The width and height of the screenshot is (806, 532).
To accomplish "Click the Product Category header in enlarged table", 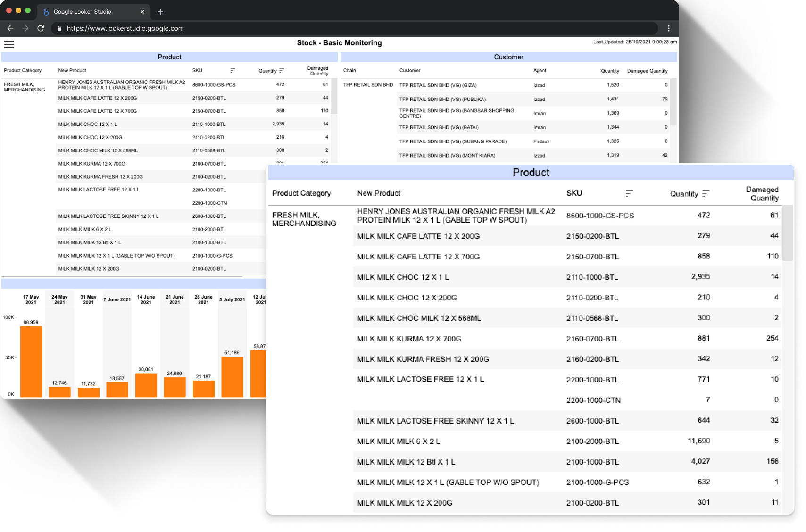I will pos(301,193).
